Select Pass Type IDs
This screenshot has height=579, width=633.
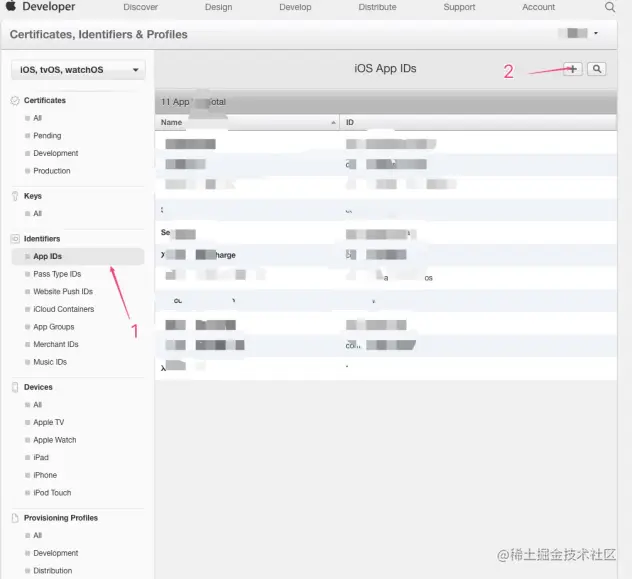tap(57, 274)
